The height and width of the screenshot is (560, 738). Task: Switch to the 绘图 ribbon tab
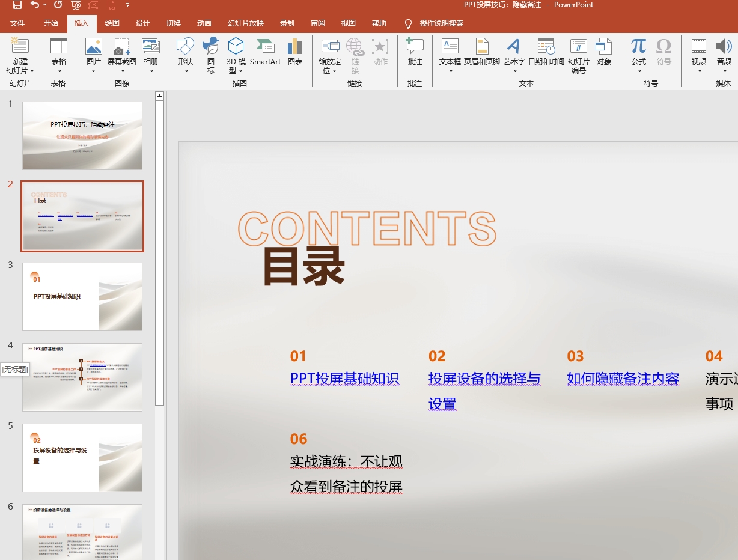112,23
